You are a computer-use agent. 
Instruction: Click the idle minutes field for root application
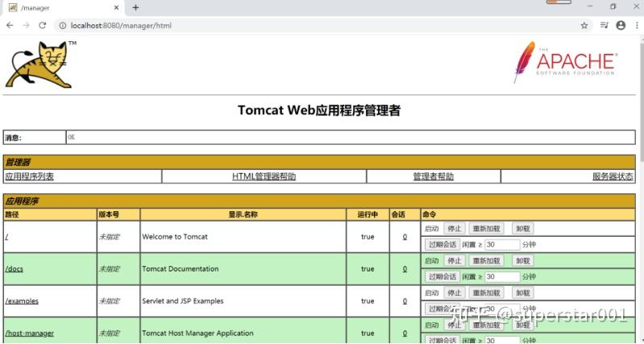[x=502, y=245]
